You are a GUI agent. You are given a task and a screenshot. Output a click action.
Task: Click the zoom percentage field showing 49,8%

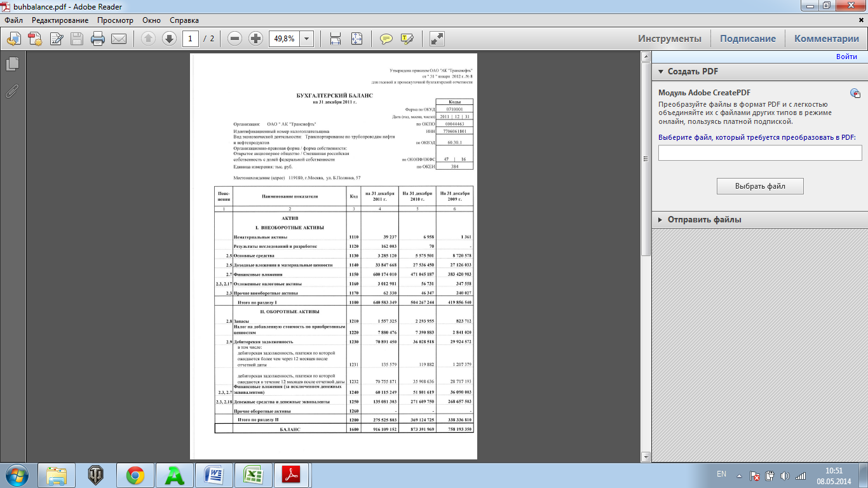tap(284, 39)
